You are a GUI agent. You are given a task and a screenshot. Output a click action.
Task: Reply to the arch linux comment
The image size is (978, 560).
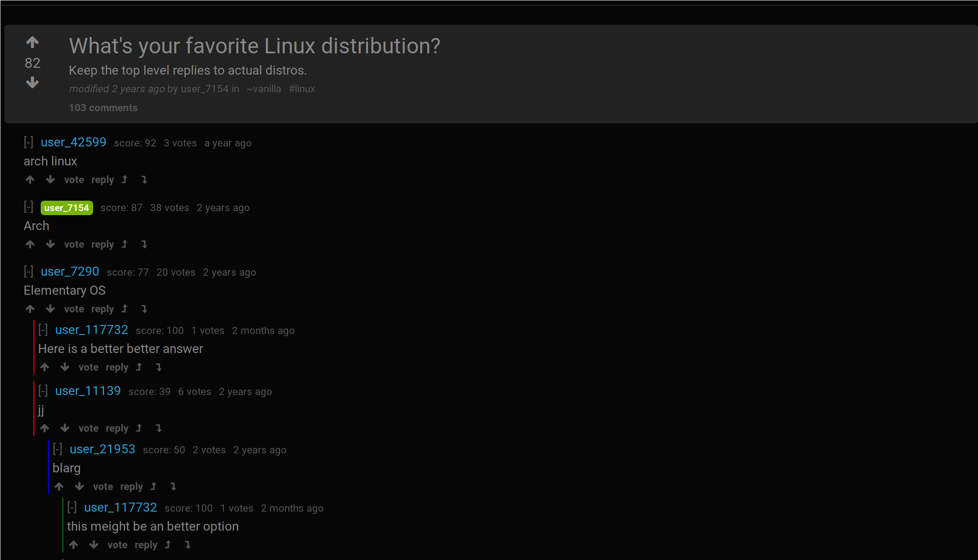(102, 180)
